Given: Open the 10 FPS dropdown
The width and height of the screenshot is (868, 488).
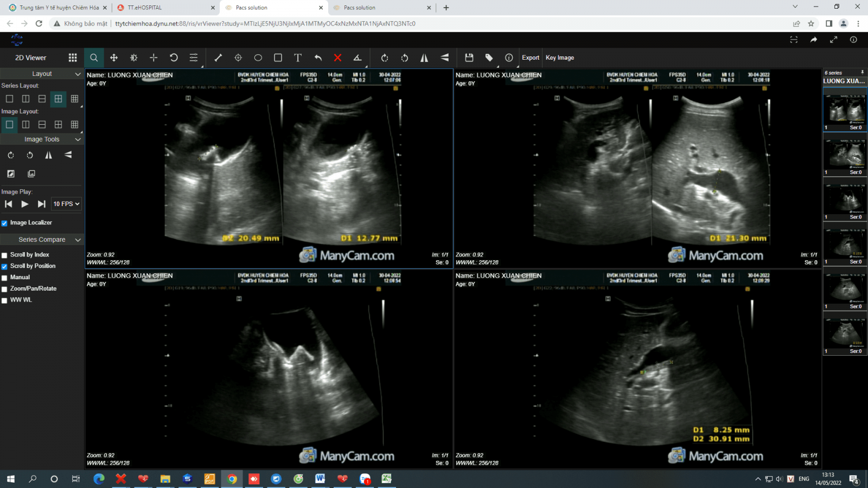Looking at the screenshot, I should click(x=66, y=204).
